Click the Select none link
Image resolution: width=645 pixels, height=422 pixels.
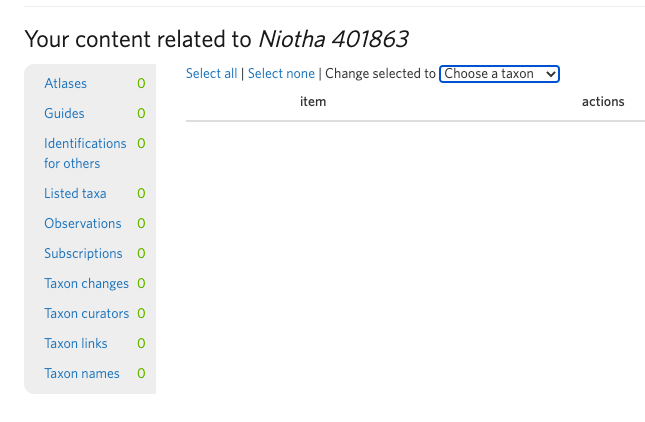click(281, 73)
